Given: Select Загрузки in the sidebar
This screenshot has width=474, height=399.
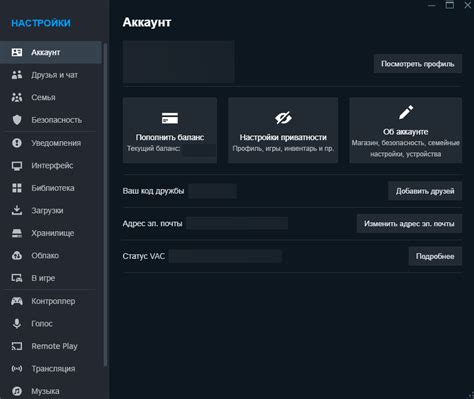Looking at the screenshot, I should [51, 210].
